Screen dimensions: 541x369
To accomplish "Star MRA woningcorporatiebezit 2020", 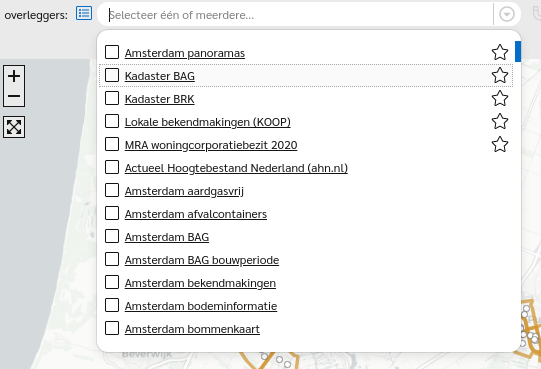I will 500,144.
